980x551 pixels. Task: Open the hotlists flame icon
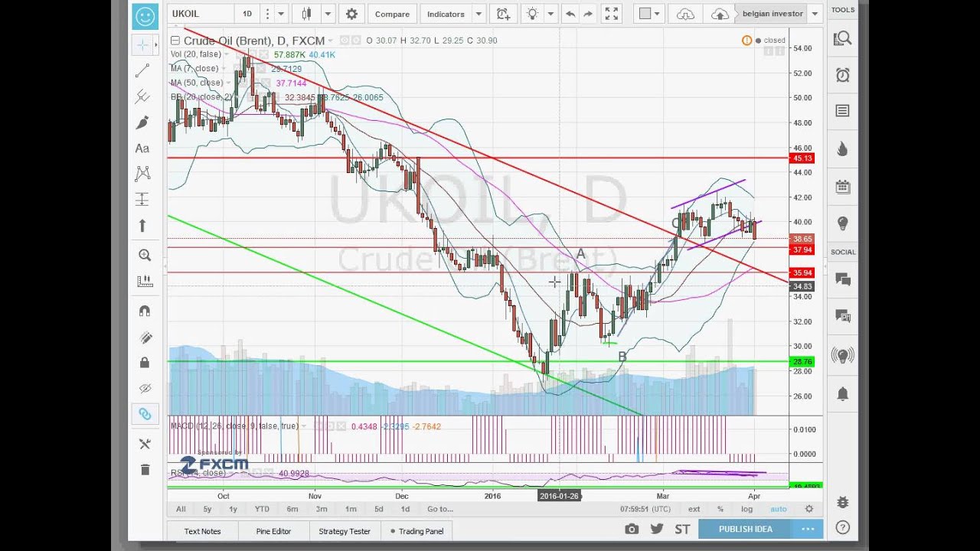(x=843, y=149)
